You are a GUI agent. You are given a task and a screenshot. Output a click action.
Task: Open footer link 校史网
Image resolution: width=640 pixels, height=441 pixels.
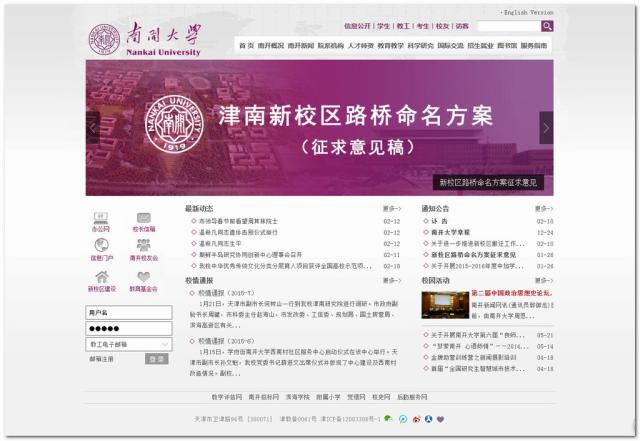(381, 397)
